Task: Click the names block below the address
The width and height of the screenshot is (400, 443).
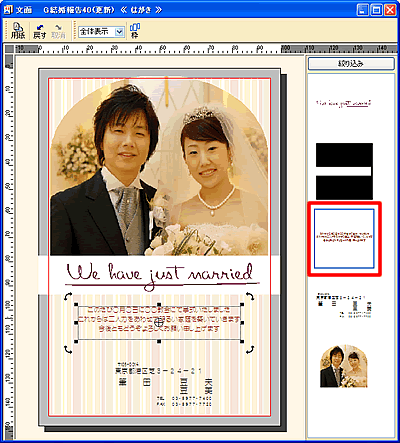Action: coord(166,386)
